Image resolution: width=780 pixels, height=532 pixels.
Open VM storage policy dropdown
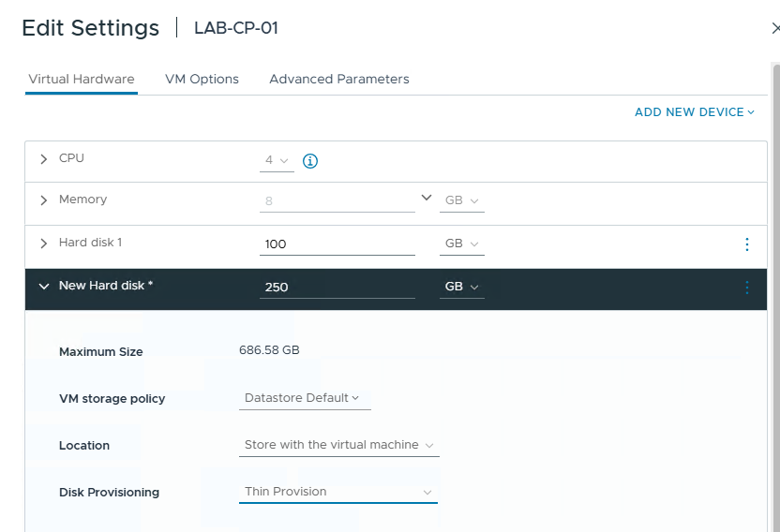(304, 398)
